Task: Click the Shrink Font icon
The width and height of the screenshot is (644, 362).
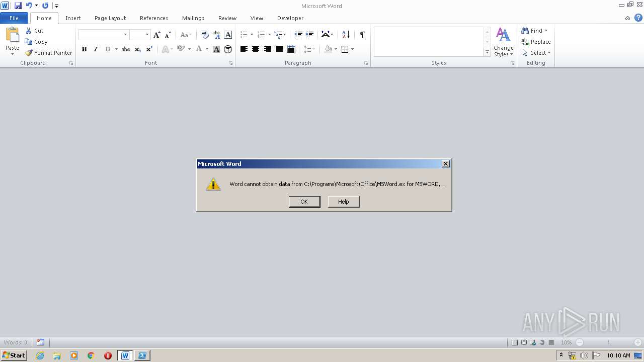Action: point(168,35)
